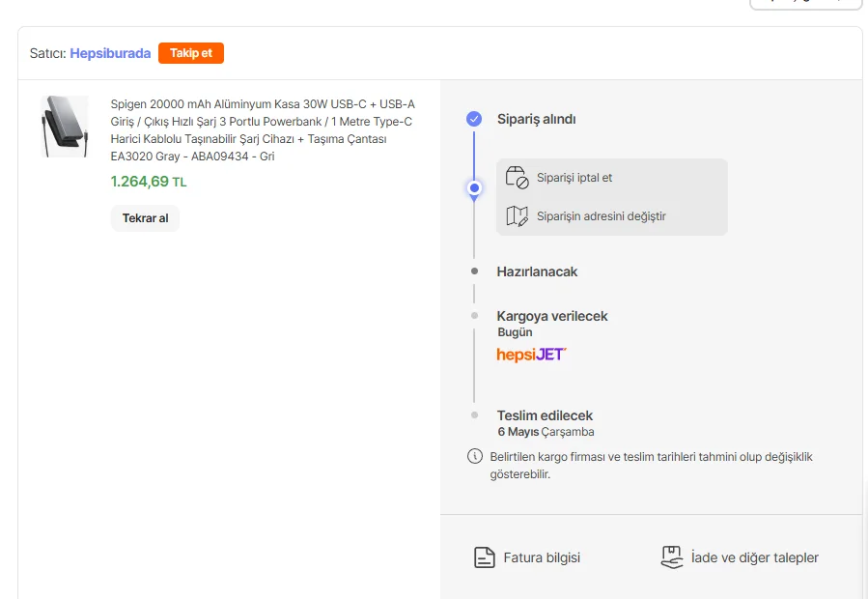Viewport: 868px width, 599px height.
Task: Click the invoice document icon
Action: (x=485, y=557)
